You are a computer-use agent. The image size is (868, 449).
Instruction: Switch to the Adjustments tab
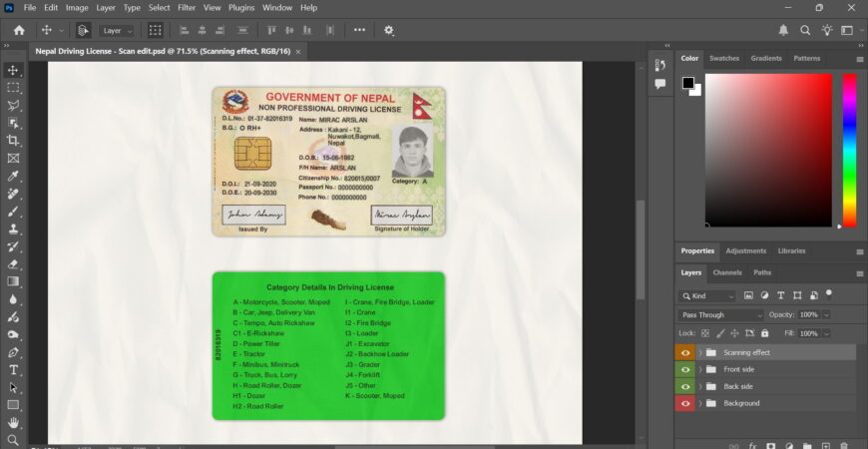(745, 250)
